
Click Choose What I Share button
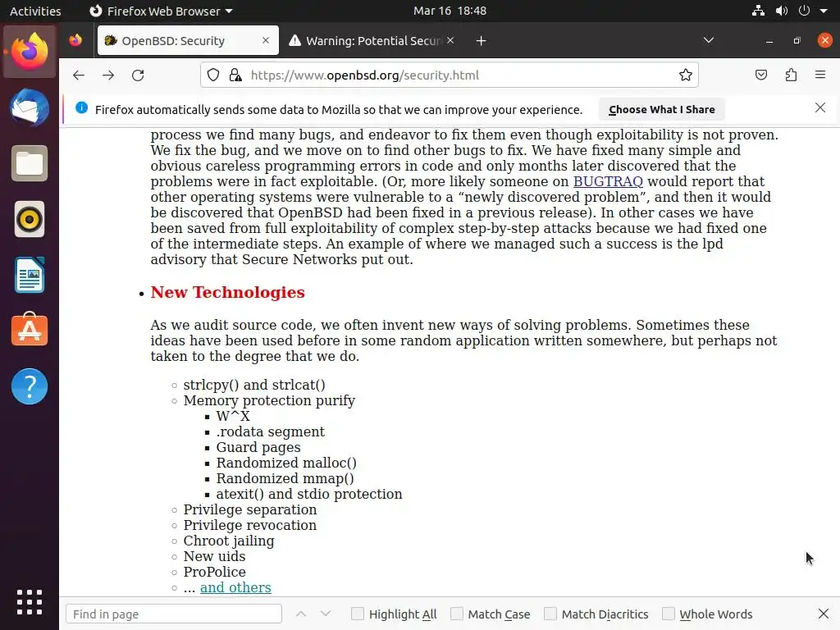click(662, 109)
